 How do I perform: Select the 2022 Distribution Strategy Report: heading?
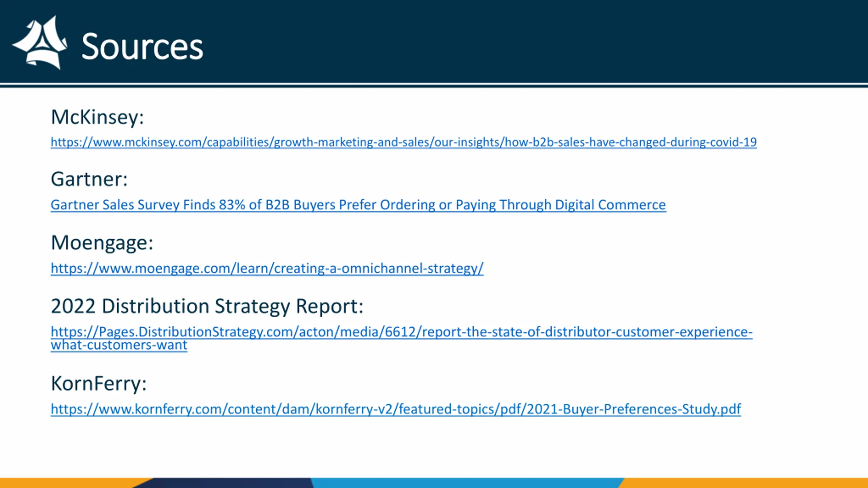point(207,306)
